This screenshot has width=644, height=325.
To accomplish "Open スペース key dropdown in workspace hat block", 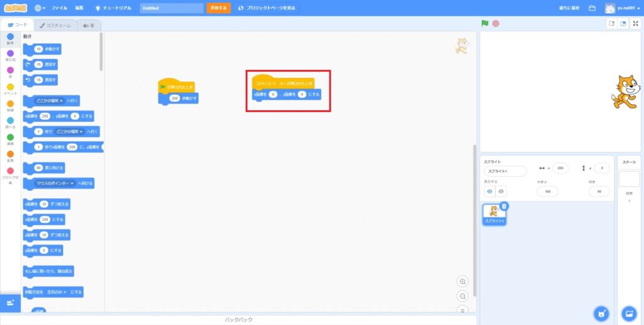I will pyautogui.click(x=265, y=84).
